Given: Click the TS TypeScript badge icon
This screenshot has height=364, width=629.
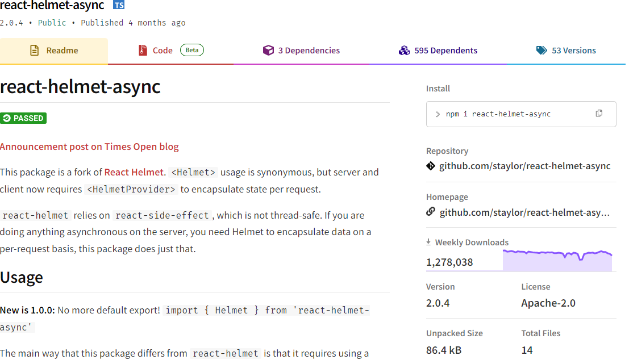Looking at the screenshot, I should click(x=119, y=5).
